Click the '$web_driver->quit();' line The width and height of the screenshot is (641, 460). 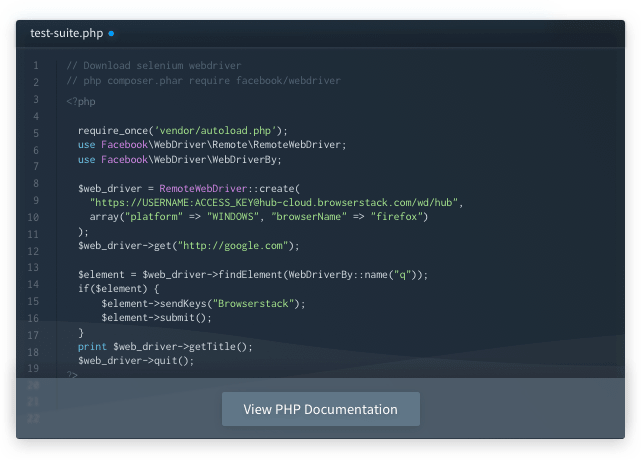click(x=136, y=361)
